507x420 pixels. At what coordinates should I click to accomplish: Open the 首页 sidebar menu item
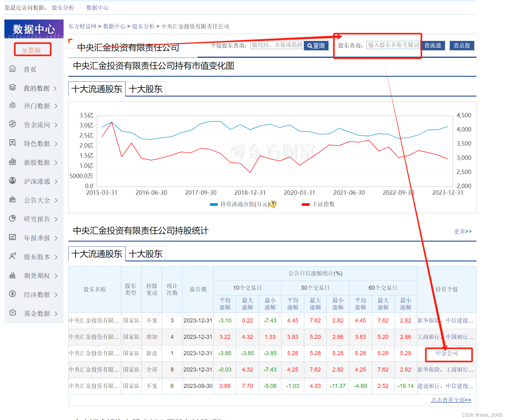(30, 69)
